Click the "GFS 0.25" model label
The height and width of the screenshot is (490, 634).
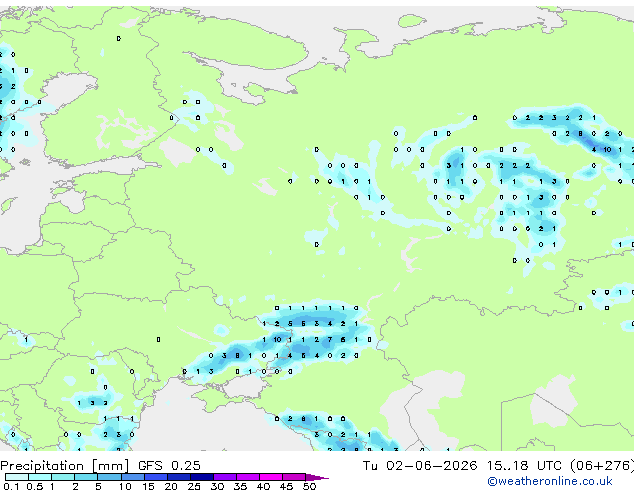(169, 466)
